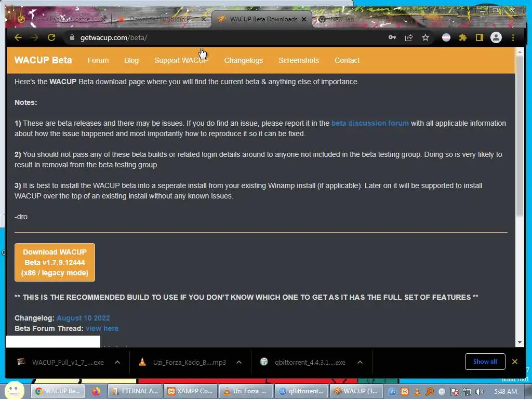
Task: Expand options for Uzi_Forza_Kado mp3 download
Action: pyautogui.click(x=239, y=362)
